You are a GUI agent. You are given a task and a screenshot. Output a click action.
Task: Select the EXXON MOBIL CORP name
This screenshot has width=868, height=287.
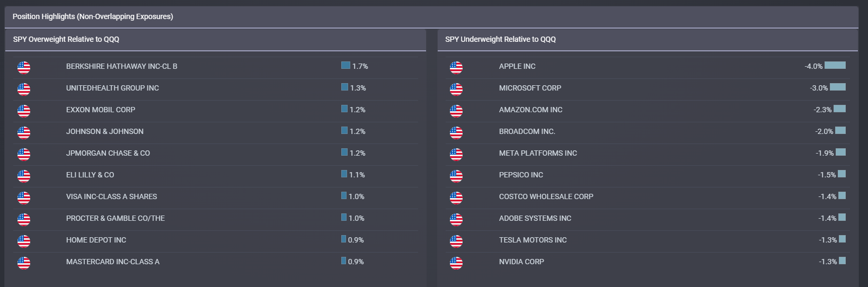coord(101,110)
